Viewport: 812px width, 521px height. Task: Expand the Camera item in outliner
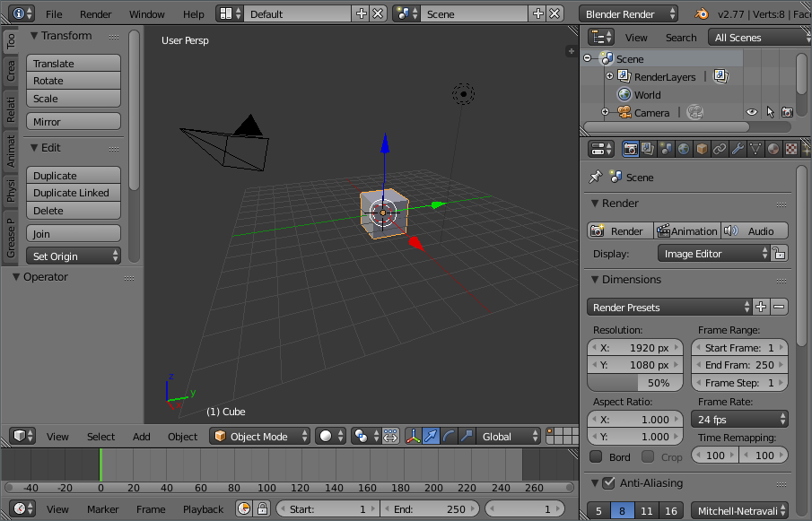(605, 112)
